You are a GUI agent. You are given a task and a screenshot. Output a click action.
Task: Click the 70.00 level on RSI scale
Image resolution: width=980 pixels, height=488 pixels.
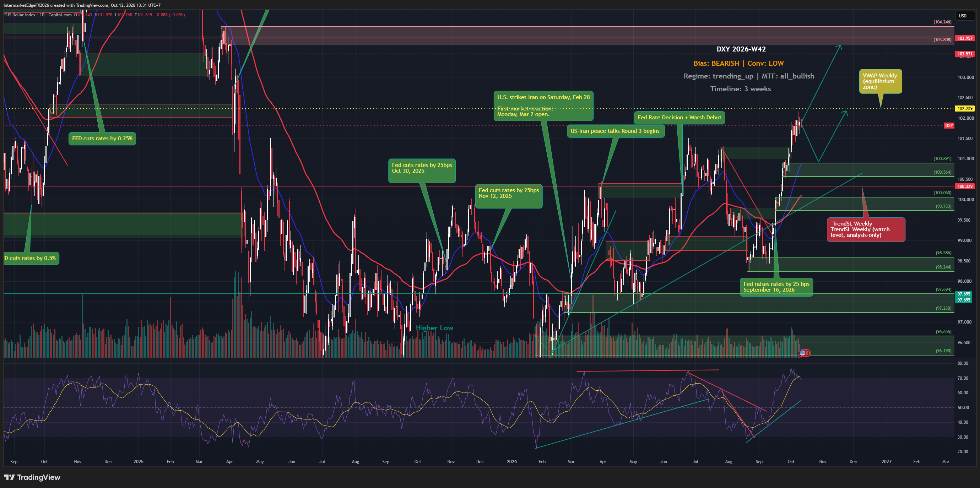pyautogui.click(x=963, y=378)
